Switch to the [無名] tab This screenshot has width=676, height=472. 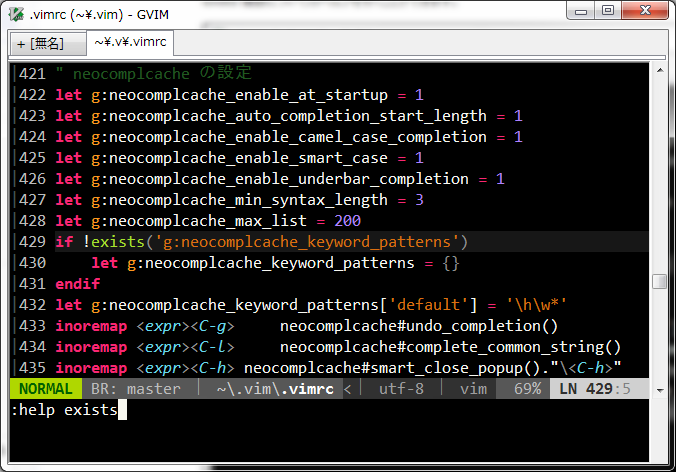47,44
